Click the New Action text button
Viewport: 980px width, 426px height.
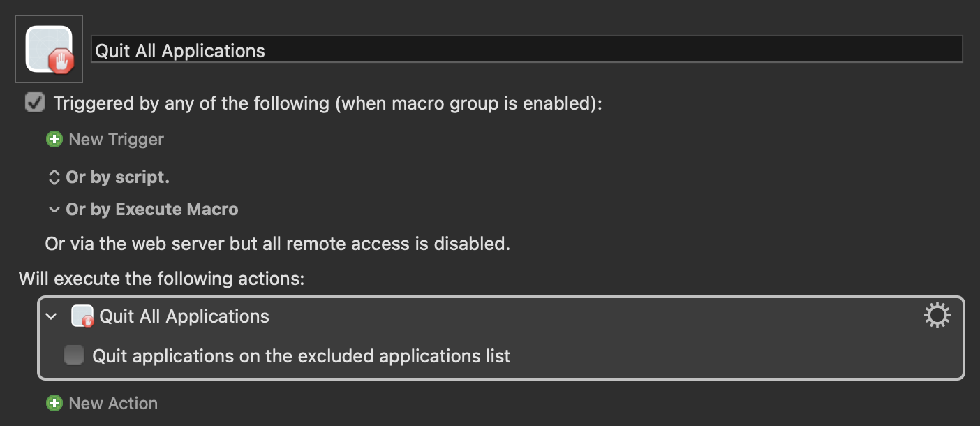[x=113, y=403]
